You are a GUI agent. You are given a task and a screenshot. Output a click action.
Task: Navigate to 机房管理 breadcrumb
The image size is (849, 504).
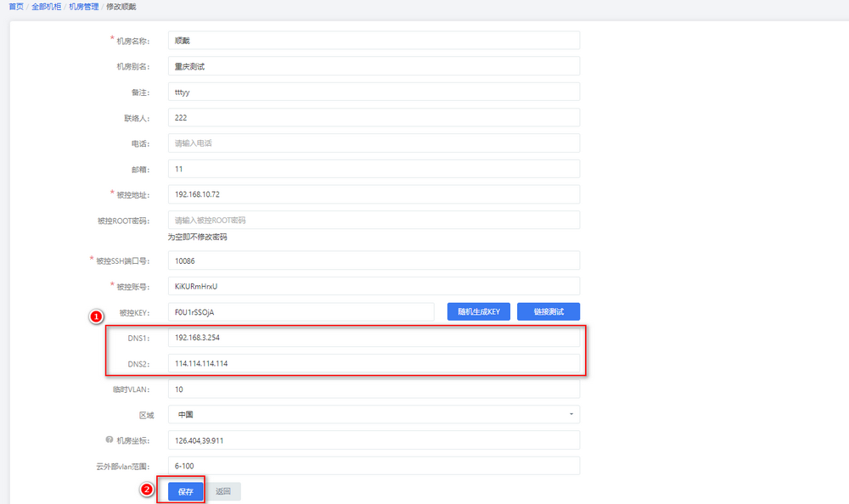pyautogui.click(x=83, y=7)
